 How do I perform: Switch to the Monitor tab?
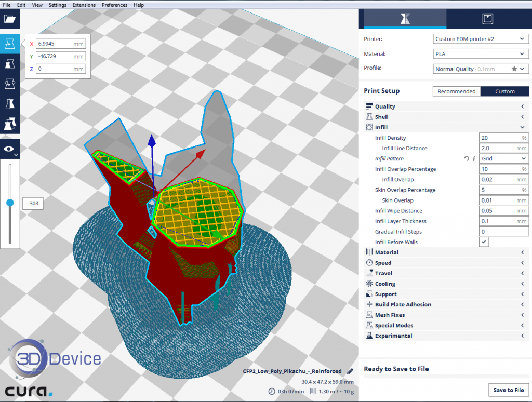487,19
